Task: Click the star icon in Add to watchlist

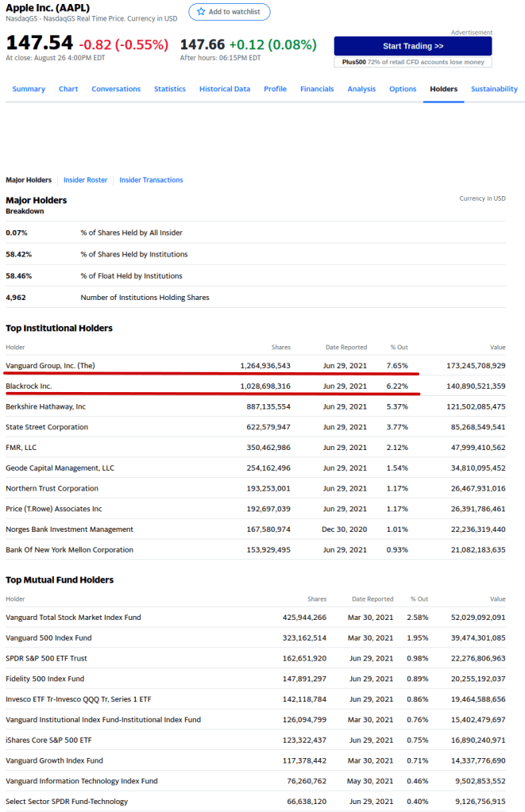Action: tap(201, 12)
